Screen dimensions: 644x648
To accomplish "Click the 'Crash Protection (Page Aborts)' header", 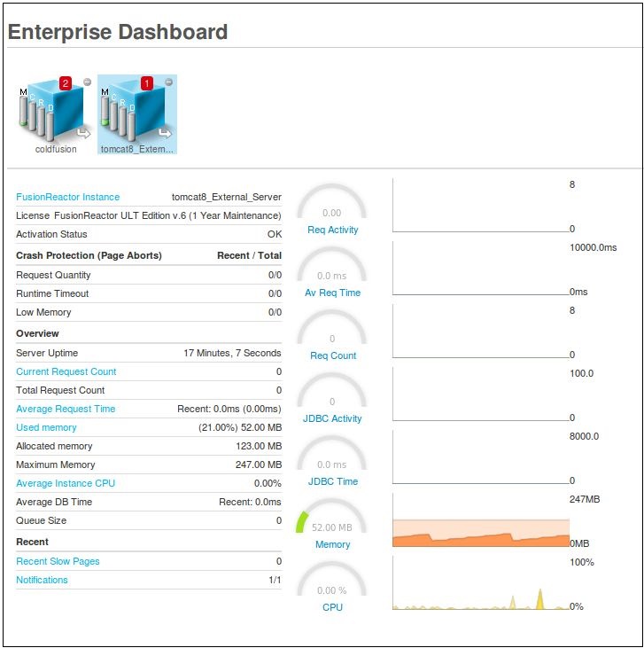I will [89, 255].
